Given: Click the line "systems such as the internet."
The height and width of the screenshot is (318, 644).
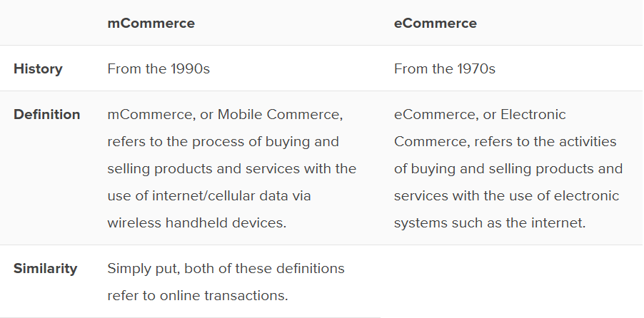Looking at the screenshot, I should [490, 222].
